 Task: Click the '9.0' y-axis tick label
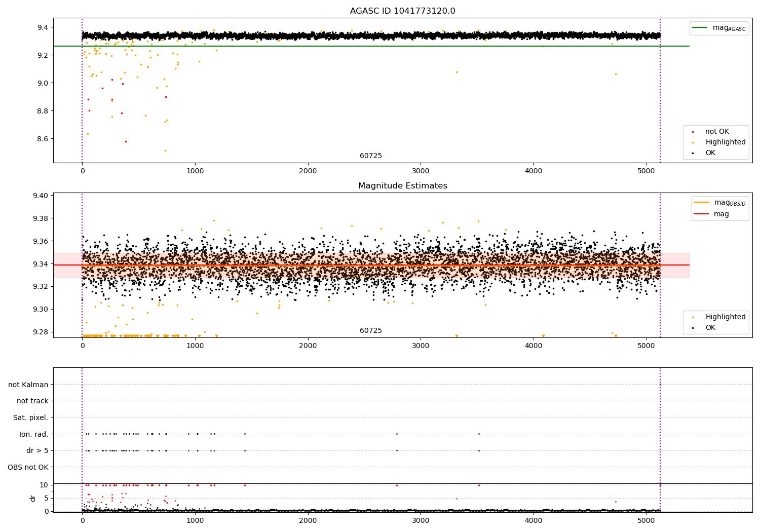pyautogui.click(x=42, y=83)
